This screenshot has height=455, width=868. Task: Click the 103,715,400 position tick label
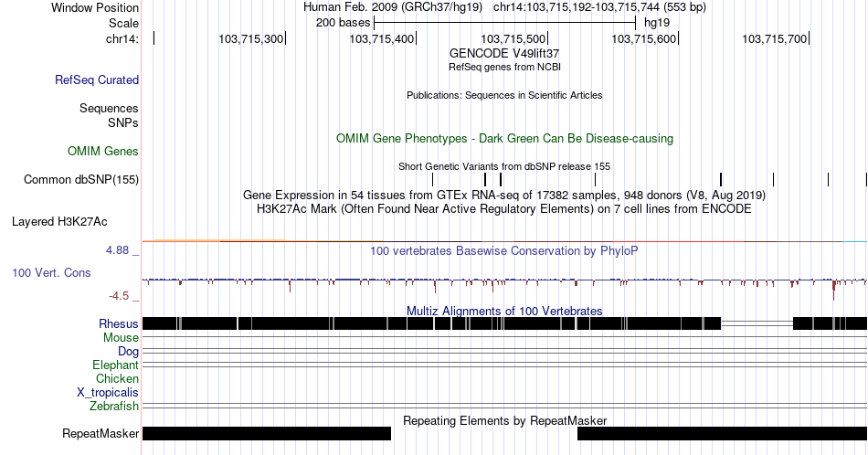click(x=381, y=38)
